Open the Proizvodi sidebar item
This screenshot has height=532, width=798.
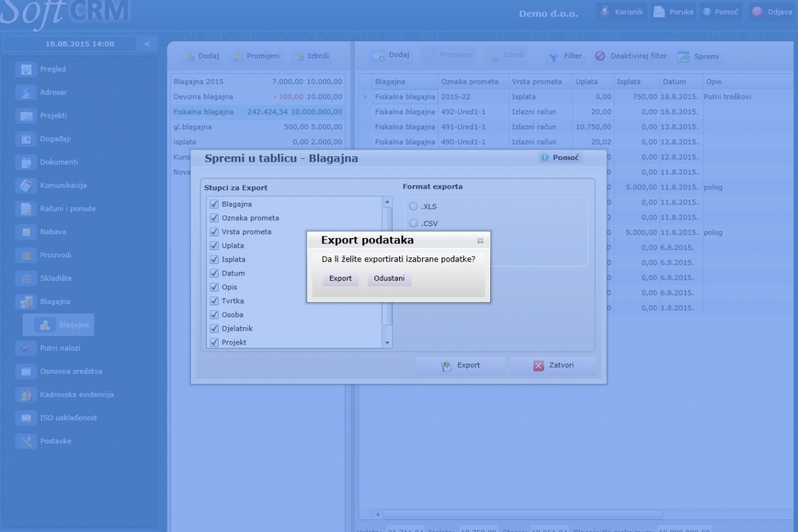tap(56, 255)
